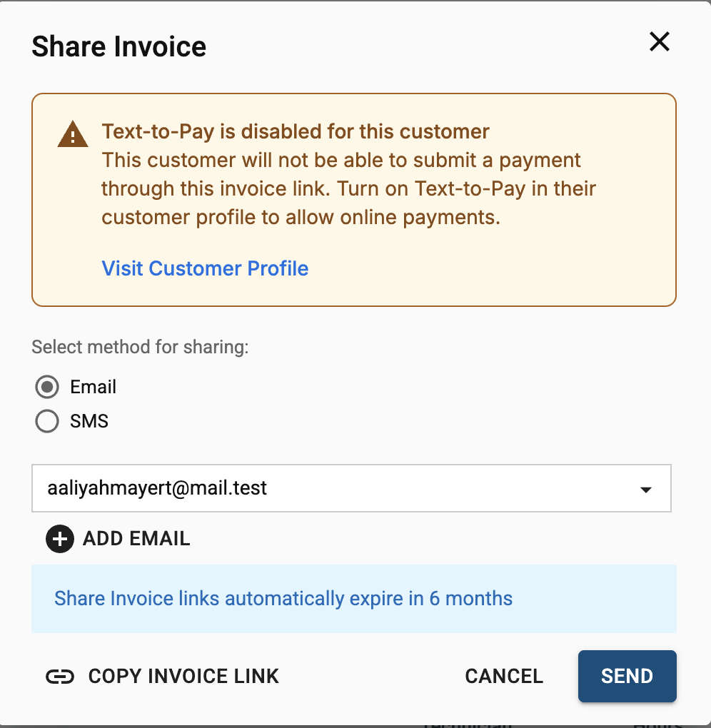Screen dimensions: 711x728
Task: Open the Visit Customer Profile link
Action: 205,268
